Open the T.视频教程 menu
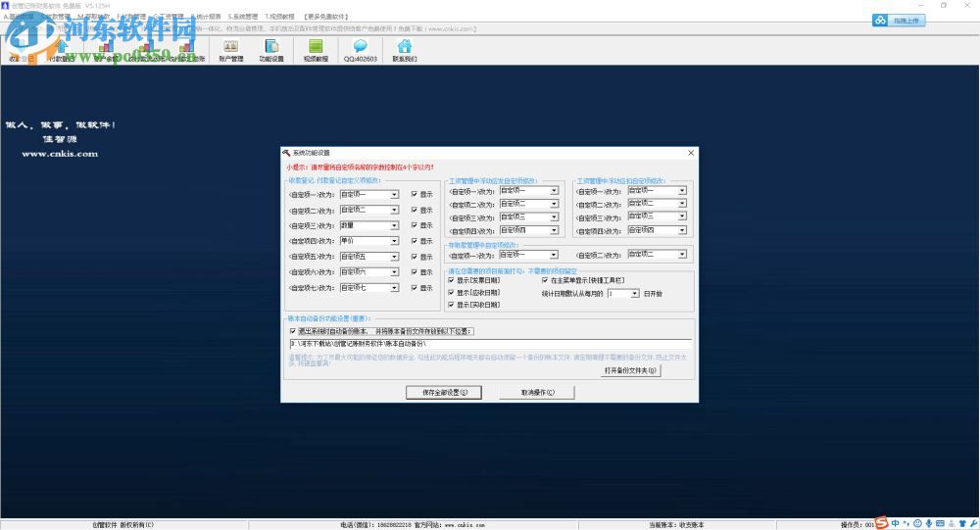This screenshot has height=530, width=980. [x=279, y=17]
